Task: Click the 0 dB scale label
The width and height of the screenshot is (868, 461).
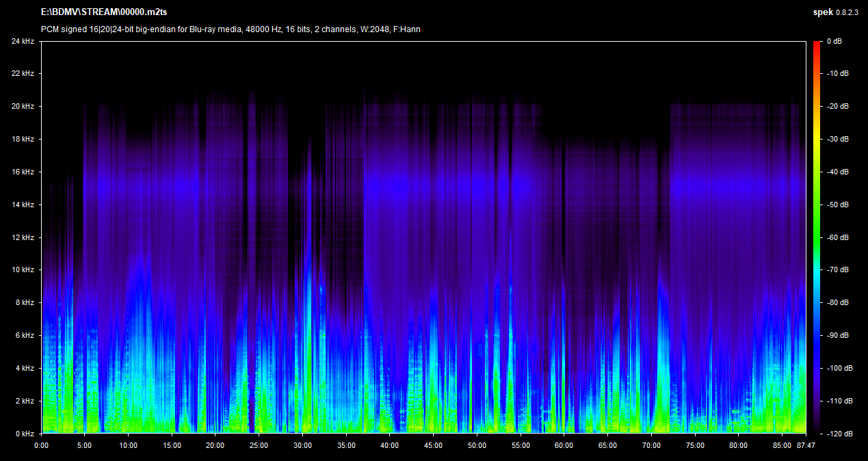Action: click(x=834, y=41)
